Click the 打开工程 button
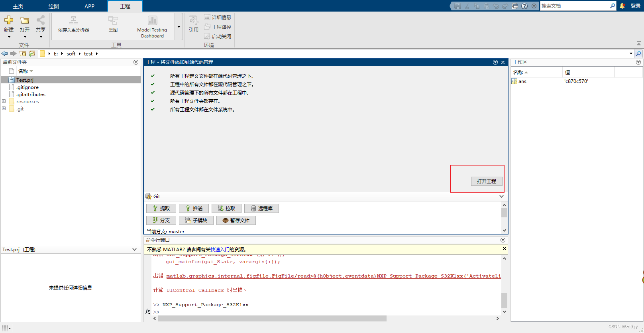Image resolution: width=644 pixels, height=333 pixels. pos(487,181)
